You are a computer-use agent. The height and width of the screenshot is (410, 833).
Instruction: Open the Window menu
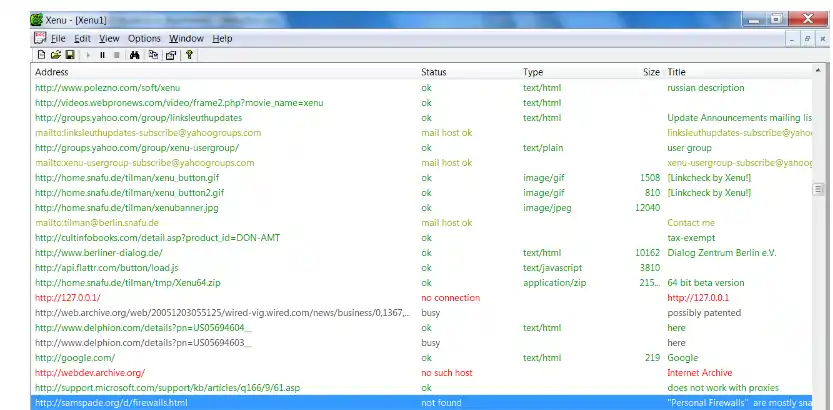point(186,38)
